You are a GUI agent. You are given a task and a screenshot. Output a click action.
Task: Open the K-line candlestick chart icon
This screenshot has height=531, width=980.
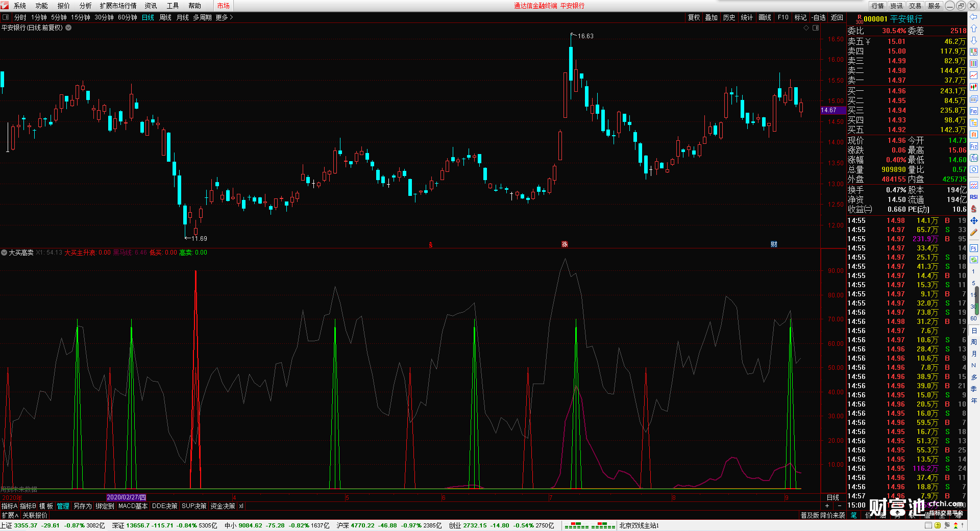[x=973, y=87]
